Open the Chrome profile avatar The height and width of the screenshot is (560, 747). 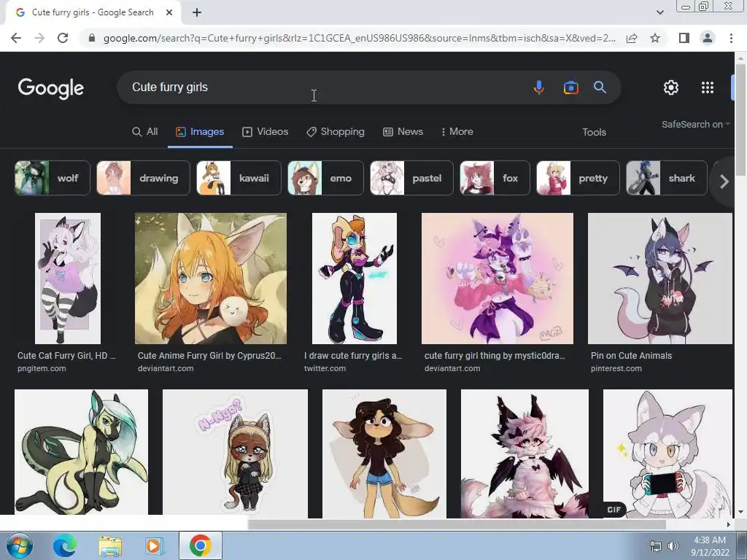coord(708,38)
